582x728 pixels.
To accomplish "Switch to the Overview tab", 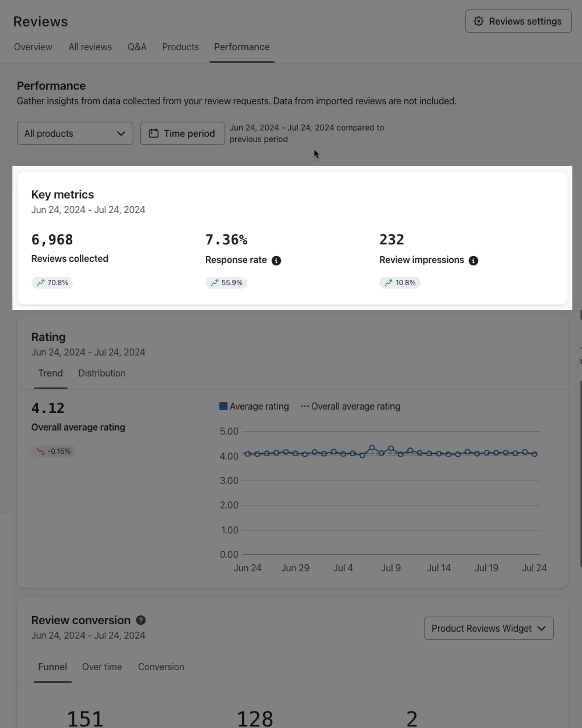I will (33, 47).
